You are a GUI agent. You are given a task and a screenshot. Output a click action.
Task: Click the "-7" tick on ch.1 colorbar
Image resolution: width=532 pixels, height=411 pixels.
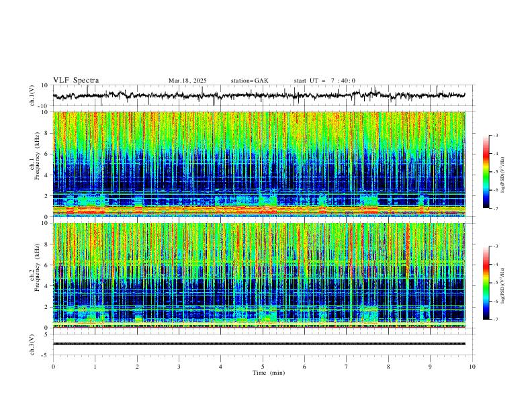point(496,208)
